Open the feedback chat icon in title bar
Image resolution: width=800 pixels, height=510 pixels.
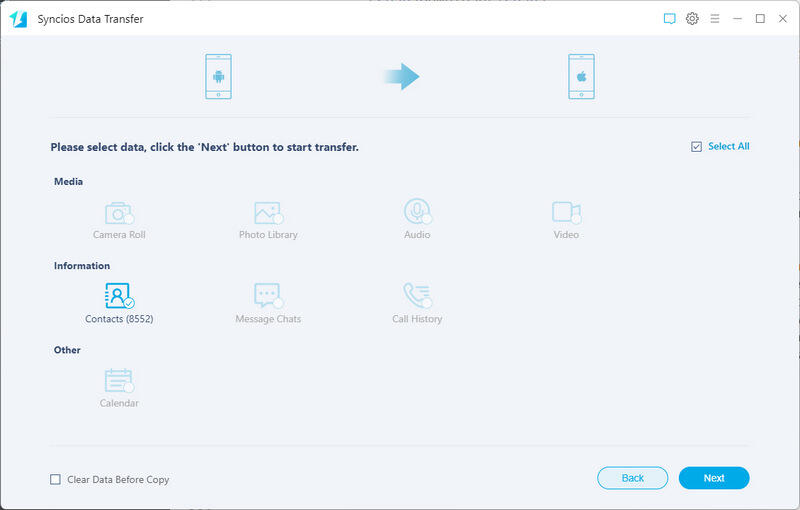670,19
